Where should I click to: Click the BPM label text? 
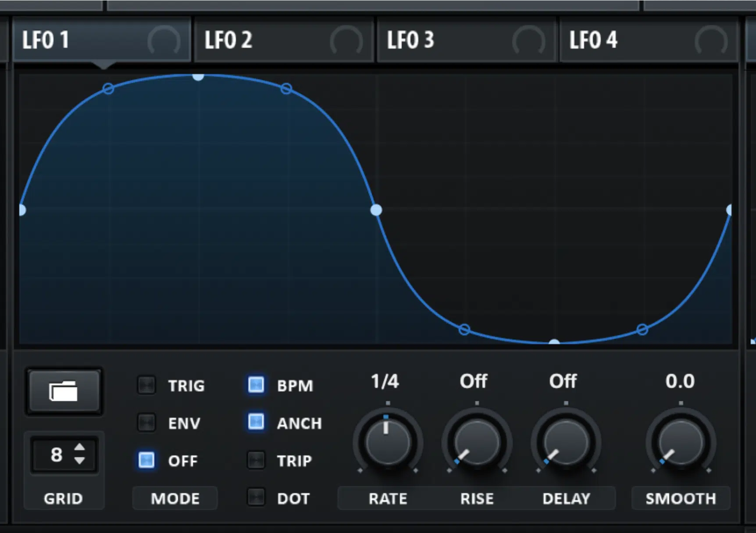pos(295,386)
